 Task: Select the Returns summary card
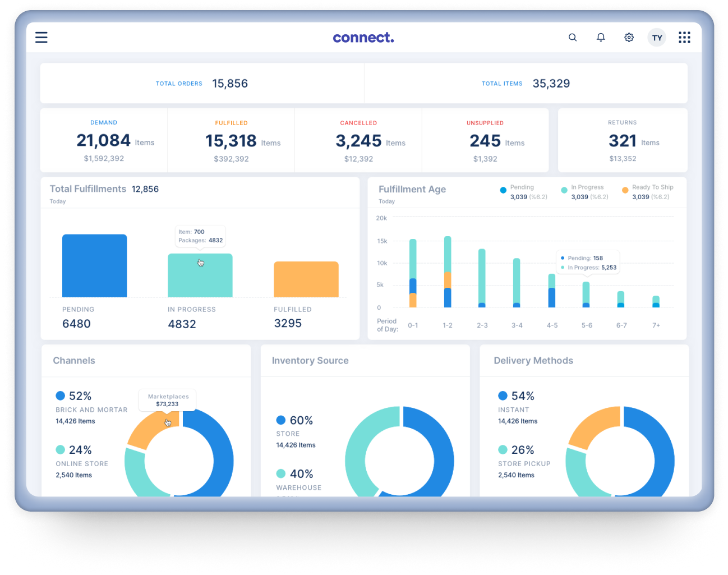point(623,141)
